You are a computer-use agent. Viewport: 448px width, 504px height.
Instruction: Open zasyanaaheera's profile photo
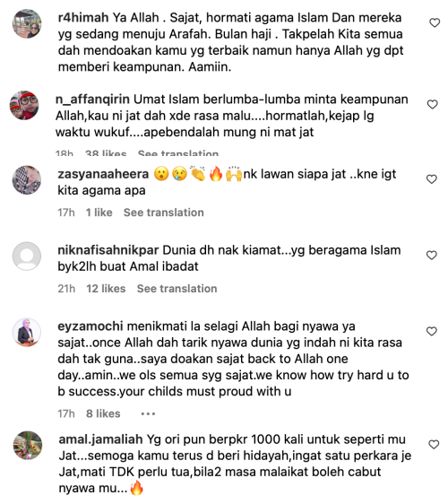(x=27, y=180)
